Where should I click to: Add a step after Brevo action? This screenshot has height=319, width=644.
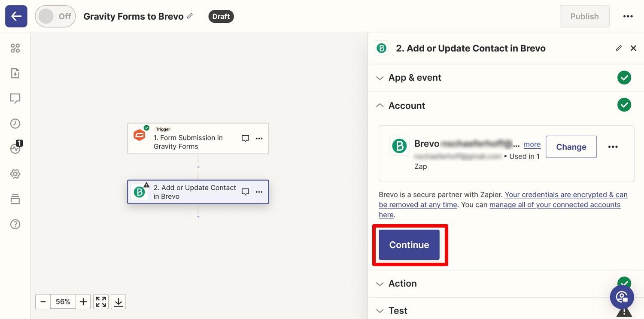(198, 217)
